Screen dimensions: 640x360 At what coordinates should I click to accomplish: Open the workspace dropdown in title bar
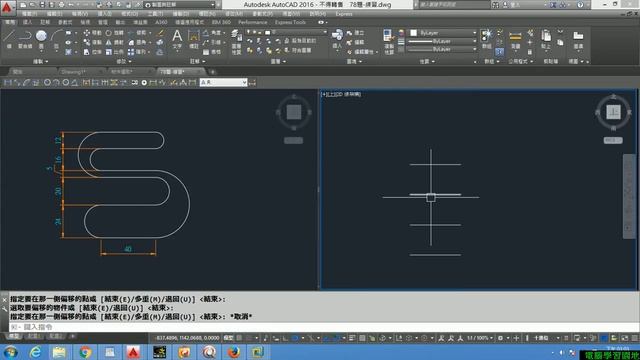tap(180, 5)
